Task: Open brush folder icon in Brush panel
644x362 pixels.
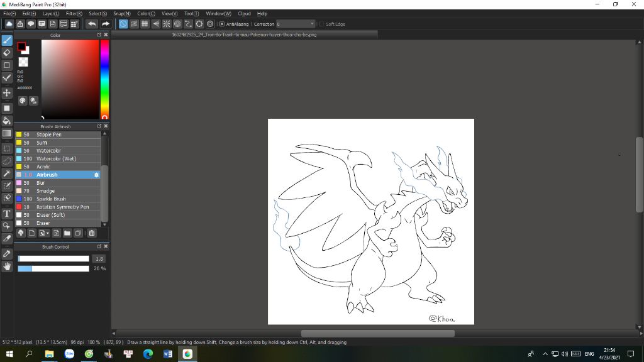Action: coord(67,233)
